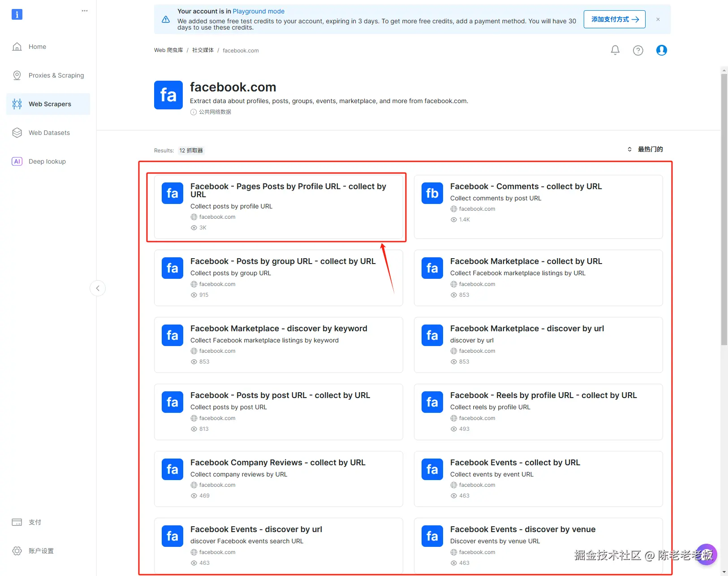This screenshot has height=576, width=728.
Task: Open Web Datasets section
Action: pyautogui.click(x=48, y=133)
